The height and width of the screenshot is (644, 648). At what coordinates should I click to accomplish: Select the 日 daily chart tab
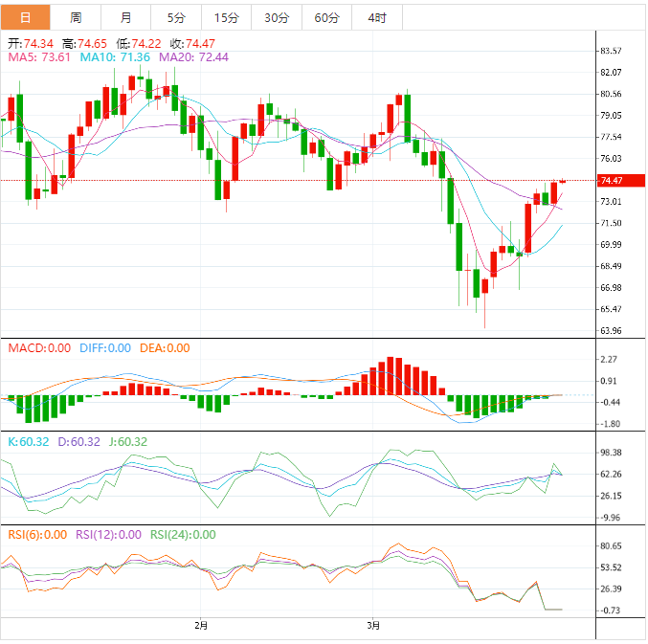(x=25, y=17)
